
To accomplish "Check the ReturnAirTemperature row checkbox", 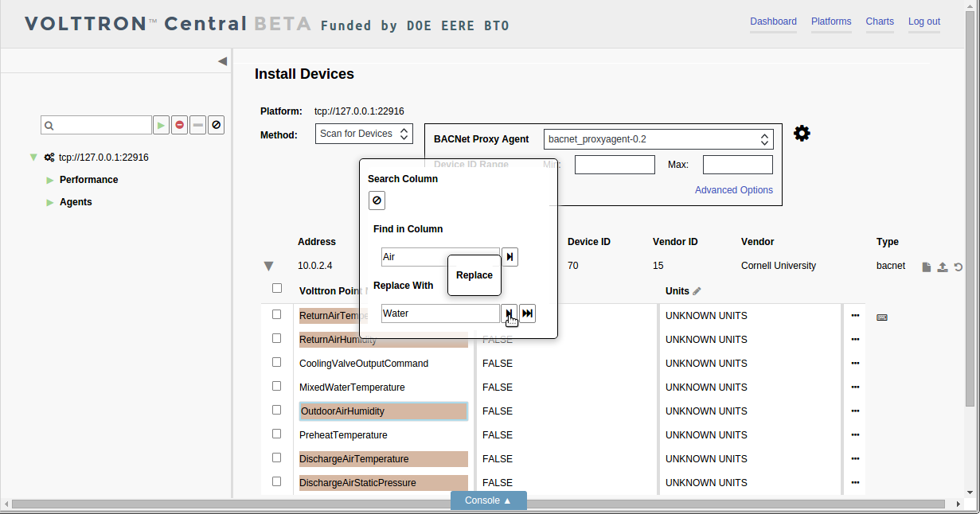I will 277,314.
